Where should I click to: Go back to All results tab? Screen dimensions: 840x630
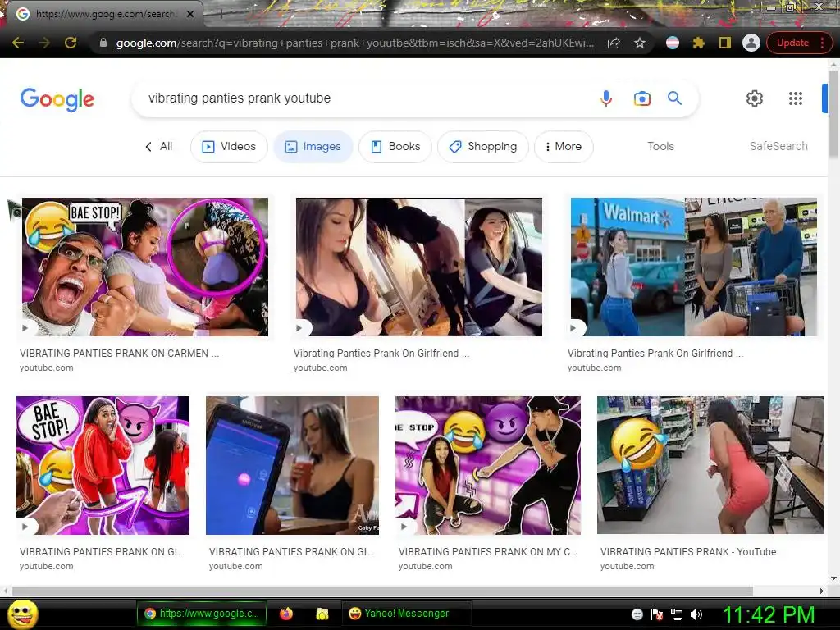tap(159, 146)
